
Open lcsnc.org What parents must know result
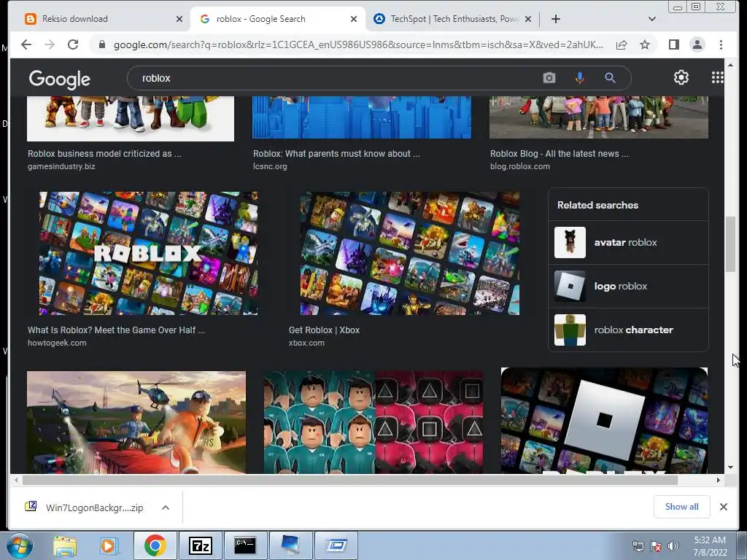pos(336,154)
